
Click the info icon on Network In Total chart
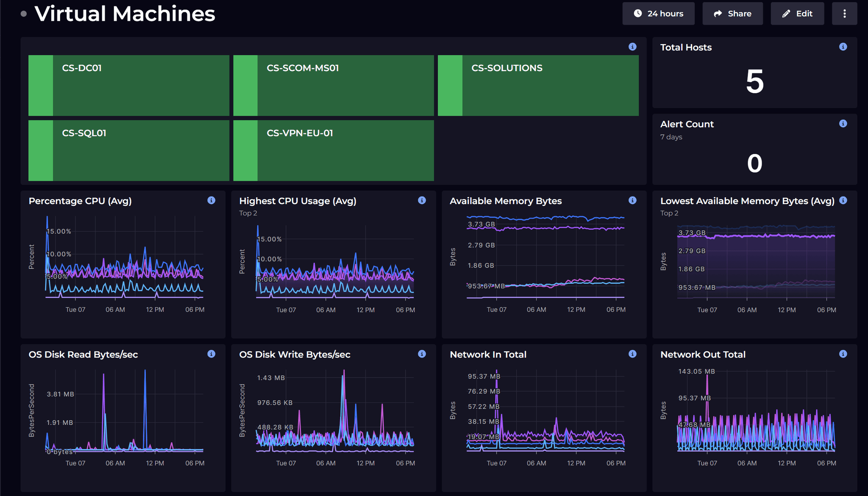[632, 354]
